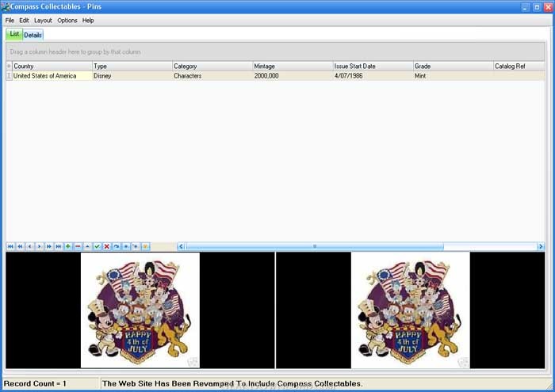Viewport: 555px width, 392px height.
Task: Switch to the List tab
Action: click(14, 34)
